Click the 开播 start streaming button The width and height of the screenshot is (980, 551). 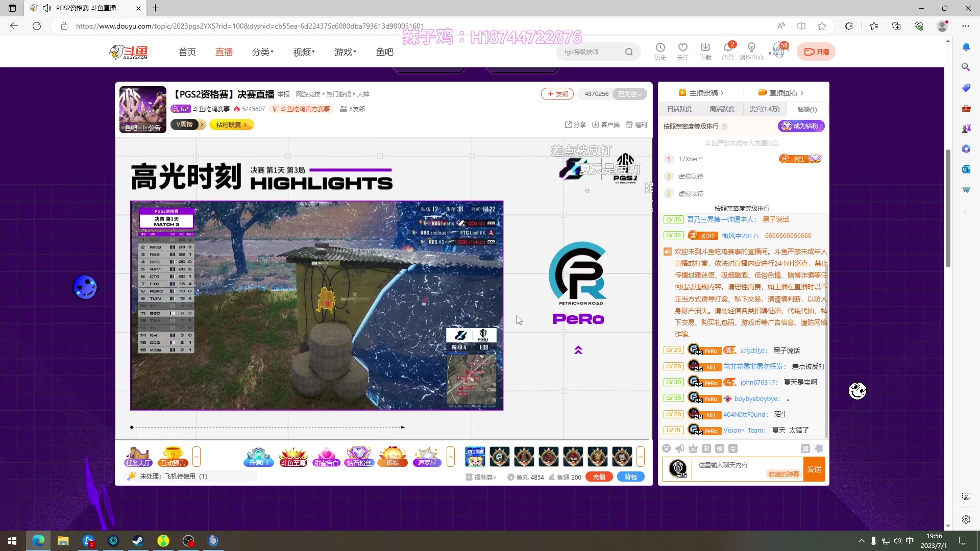(816, 52)
